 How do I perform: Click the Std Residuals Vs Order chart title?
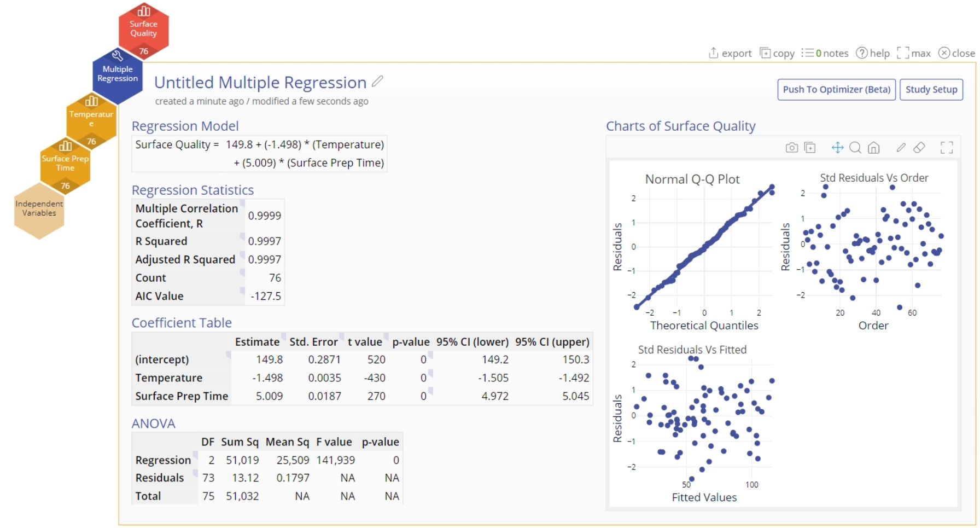point(874,178)
